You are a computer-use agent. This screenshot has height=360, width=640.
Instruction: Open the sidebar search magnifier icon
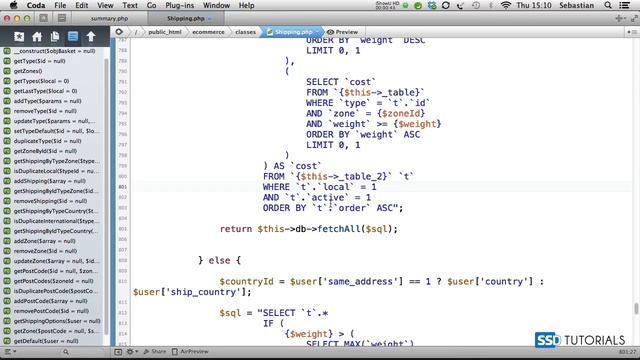pyautogui.click(x=66, y=352)
